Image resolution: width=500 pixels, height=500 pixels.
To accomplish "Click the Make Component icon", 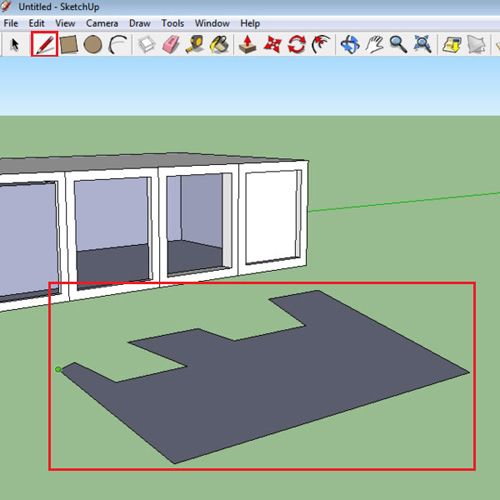I will [x=146, y=44].
